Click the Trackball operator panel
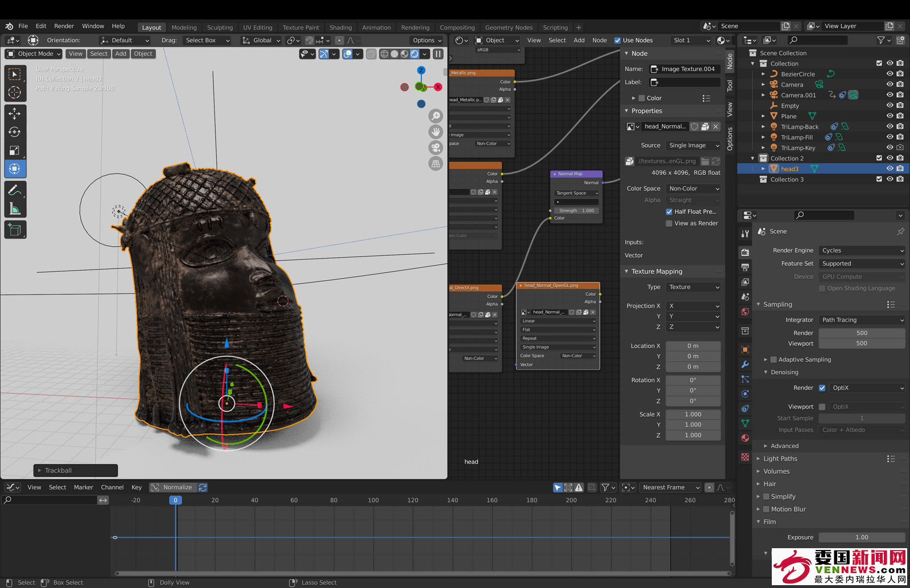This screenshot has height=588, width=910. [75, 470]
